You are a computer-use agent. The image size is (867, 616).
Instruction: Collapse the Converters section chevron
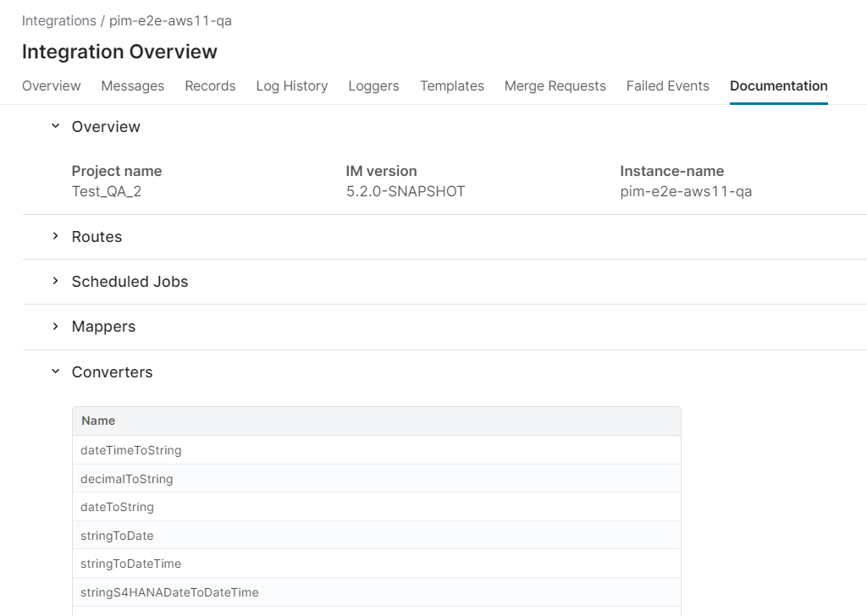(56, 371)
